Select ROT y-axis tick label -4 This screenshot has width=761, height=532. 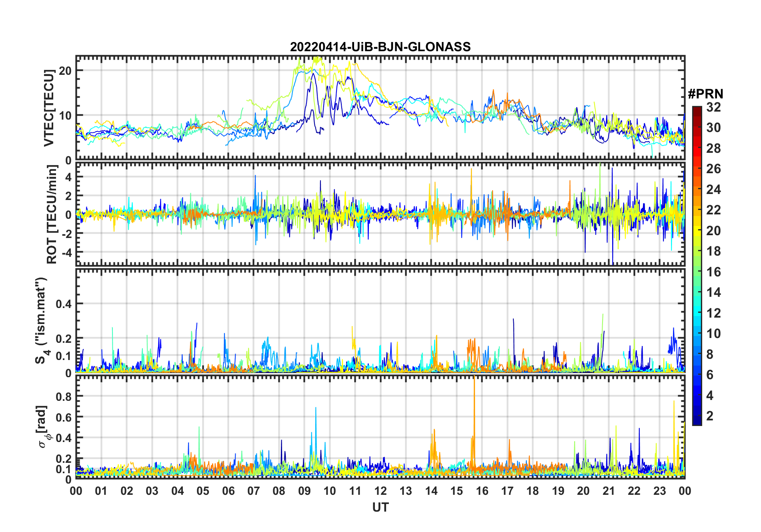[67, 252]
